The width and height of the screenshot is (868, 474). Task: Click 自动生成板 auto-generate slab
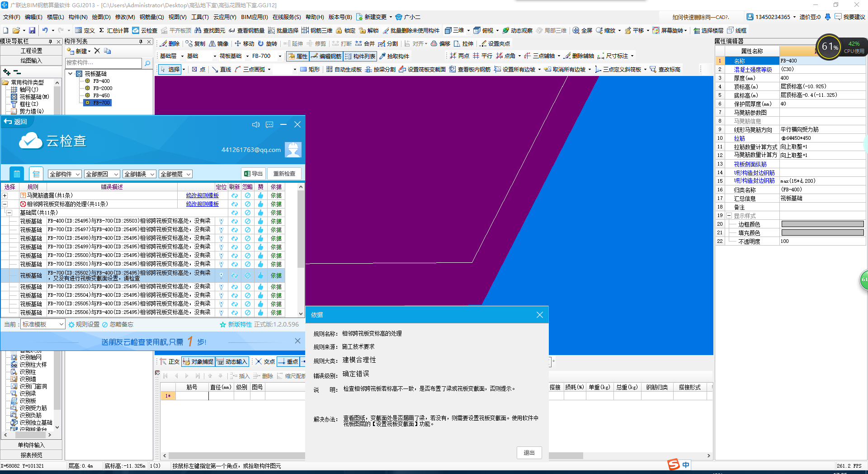[344, 69]
